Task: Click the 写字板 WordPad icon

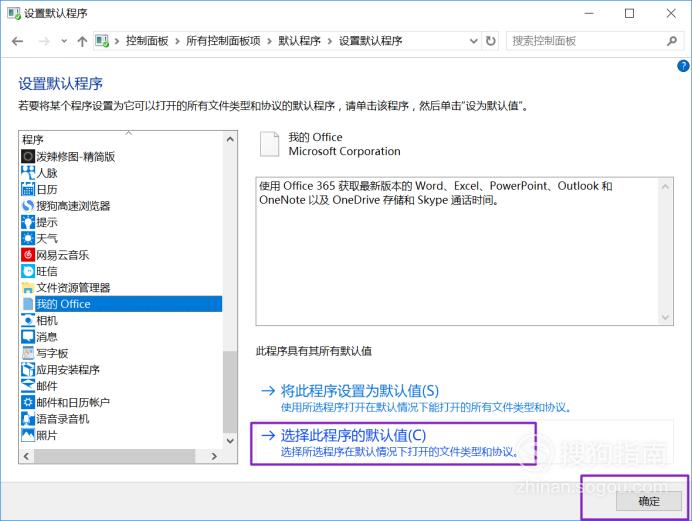Action: pos(28,353)
